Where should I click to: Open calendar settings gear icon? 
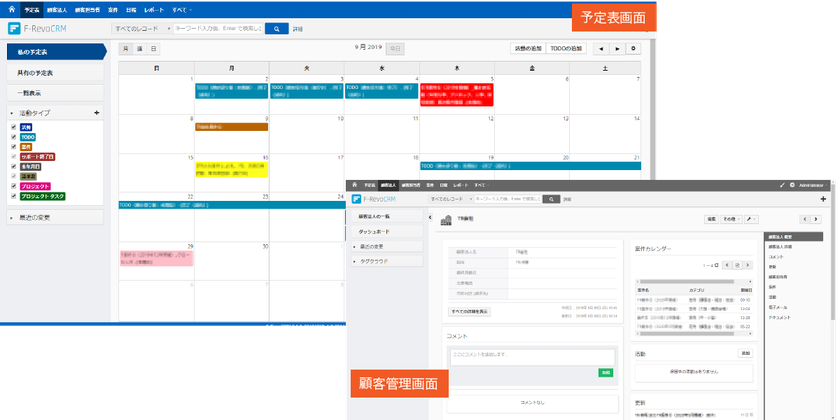(x=633, y=49)
